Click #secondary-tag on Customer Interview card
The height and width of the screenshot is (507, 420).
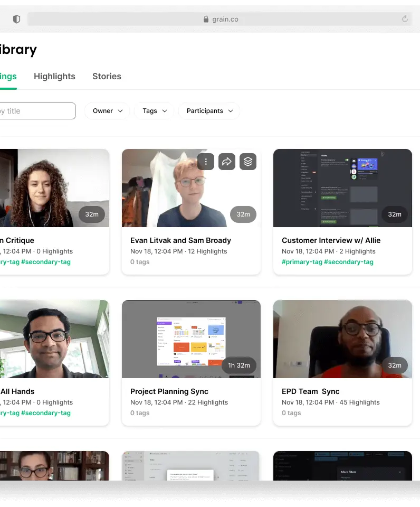349,262
